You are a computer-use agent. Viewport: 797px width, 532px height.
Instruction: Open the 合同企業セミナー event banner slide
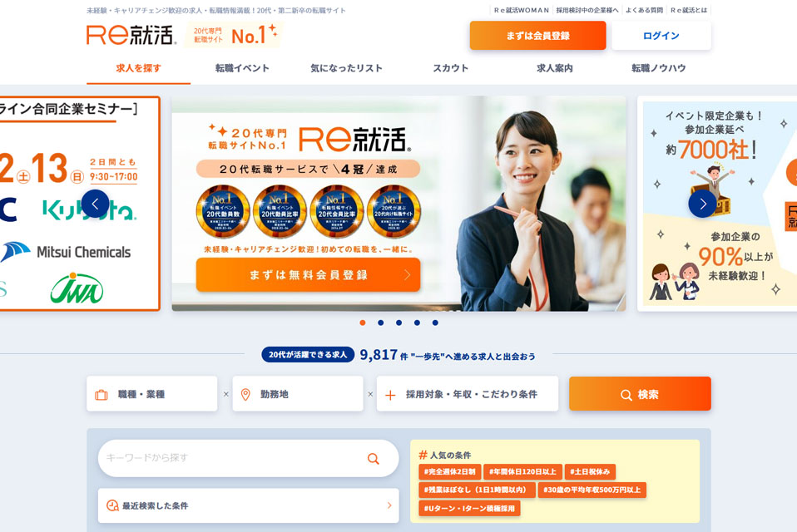80,203
